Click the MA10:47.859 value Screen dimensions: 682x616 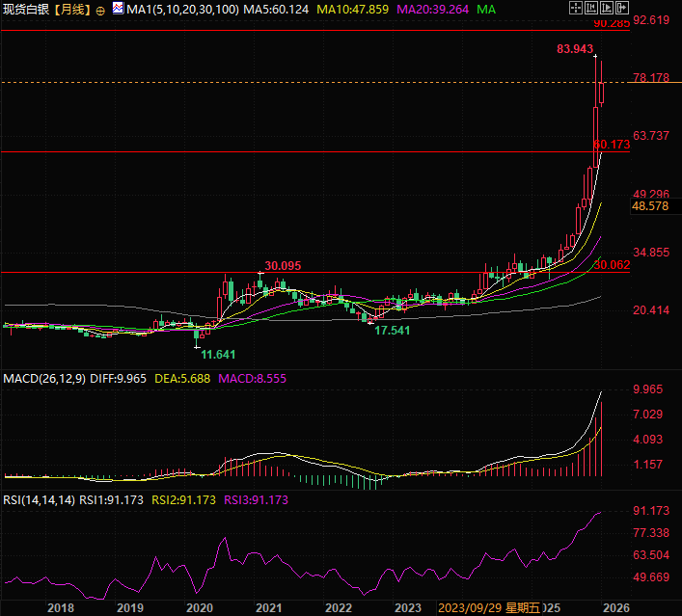pyautogui.click(x=353, y=9)
